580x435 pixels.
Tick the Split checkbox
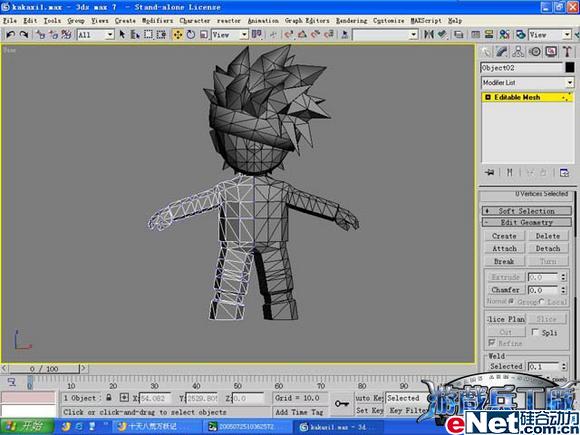pos(535,332)
